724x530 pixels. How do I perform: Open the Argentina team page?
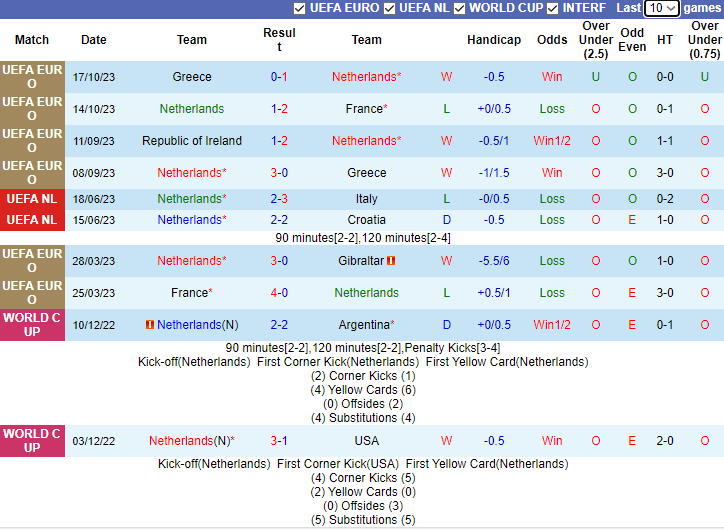(x=364, y=325)
